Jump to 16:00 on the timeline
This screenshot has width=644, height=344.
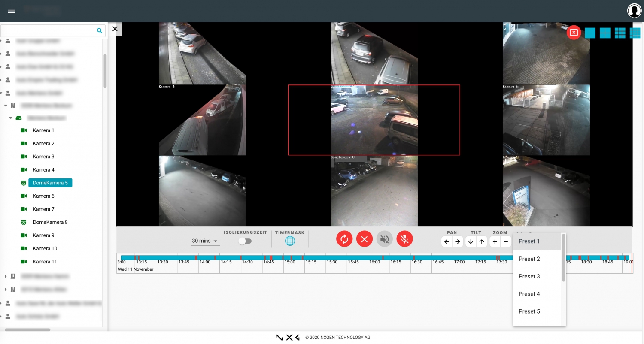tap(374, 262)
